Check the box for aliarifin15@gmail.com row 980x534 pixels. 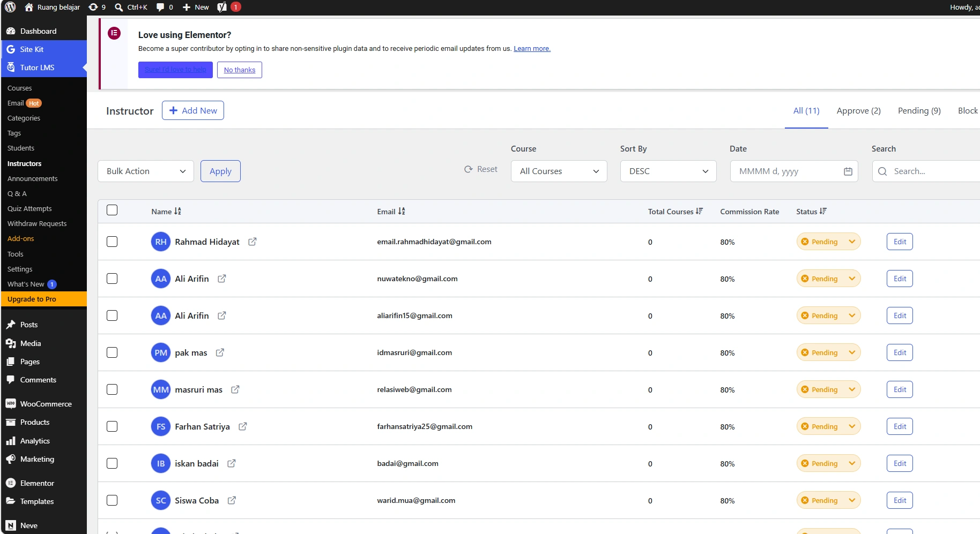112,315
